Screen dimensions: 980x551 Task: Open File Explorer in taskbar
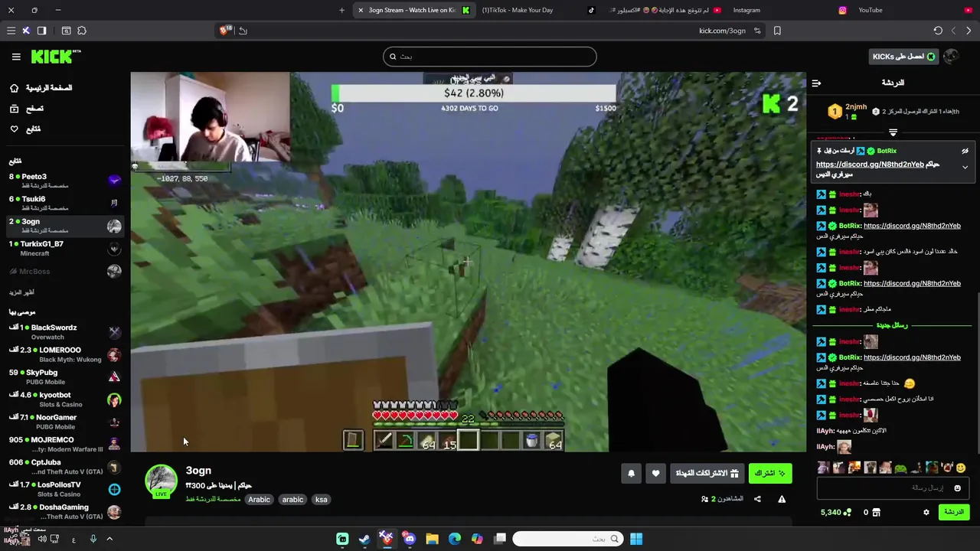pyautogui.click(x=432, y=539)
